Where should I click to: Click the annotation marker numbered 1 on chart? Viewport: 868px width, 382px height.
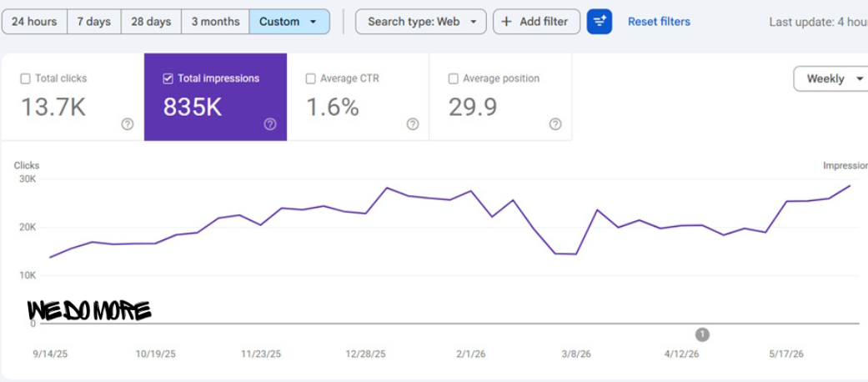(702, 334)
